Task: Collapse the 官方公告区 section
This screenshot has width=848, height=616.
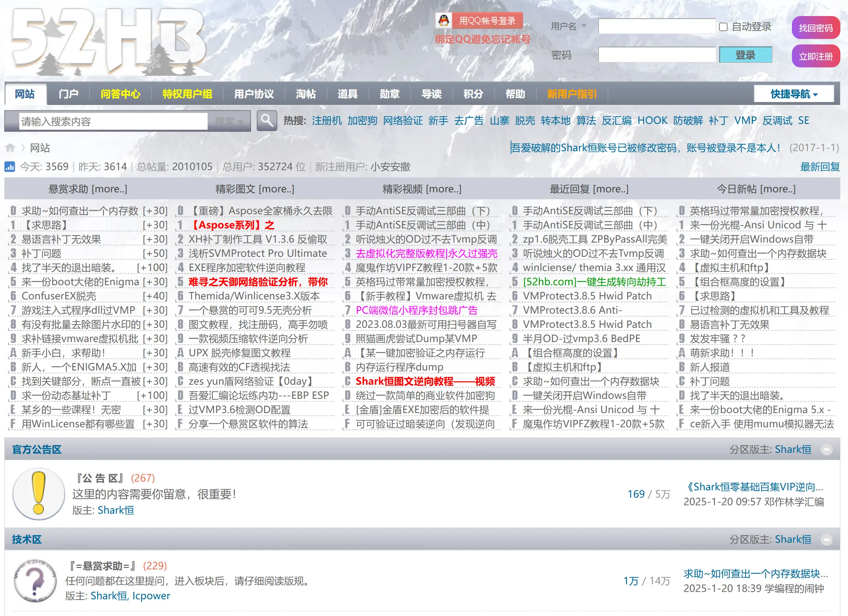Action: pos(827,449)
